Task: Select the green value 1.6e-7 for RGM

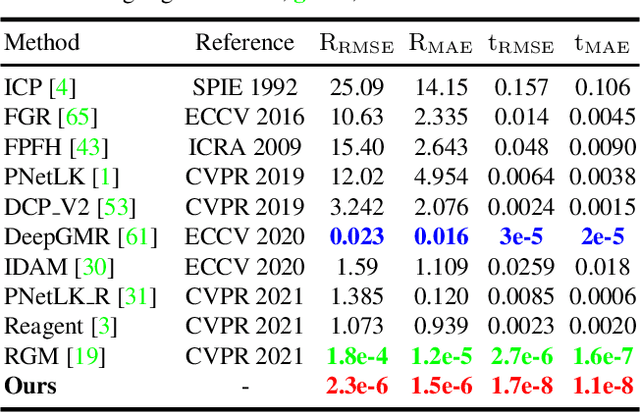Action: (603, 356)
